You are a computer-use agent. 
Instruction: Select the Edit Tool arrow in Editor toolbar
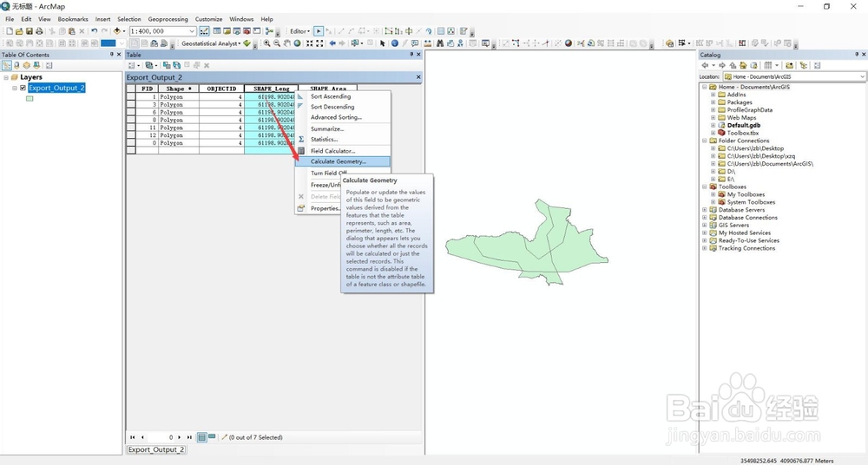click(319, 31)
